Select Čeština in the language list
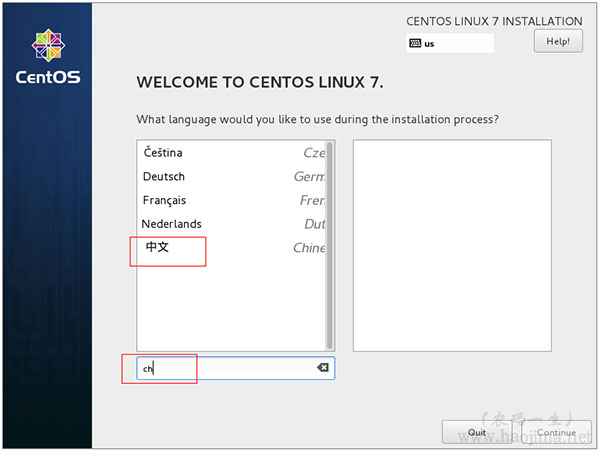The image size is (600, 452). tap(232, 153)
